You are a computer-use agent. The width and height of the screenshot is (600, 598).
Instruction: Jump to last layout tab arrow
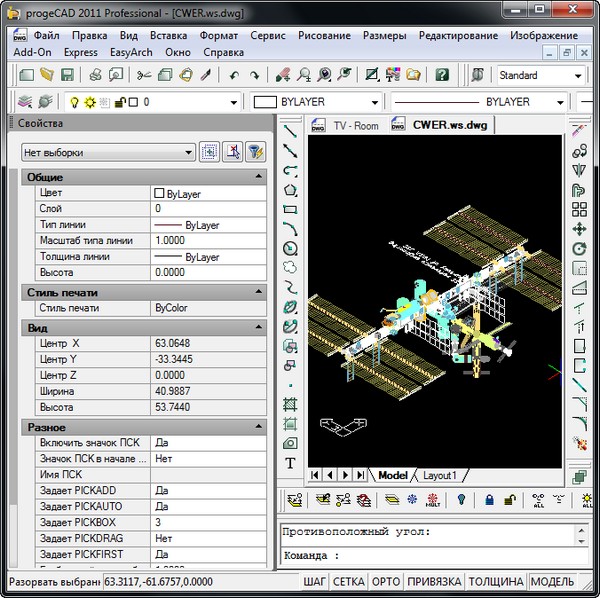pyautogui.click(x=360, y=475)
